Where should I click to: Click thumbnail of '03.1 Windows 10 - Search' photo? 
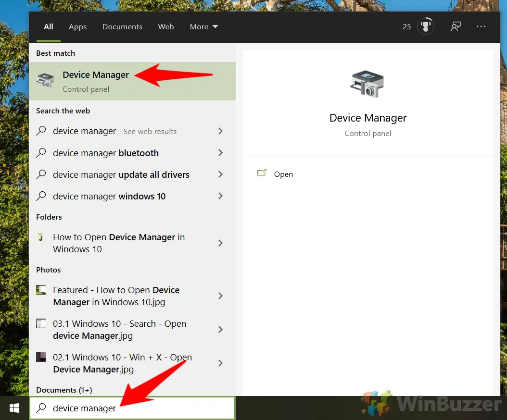tap(41, 323)
